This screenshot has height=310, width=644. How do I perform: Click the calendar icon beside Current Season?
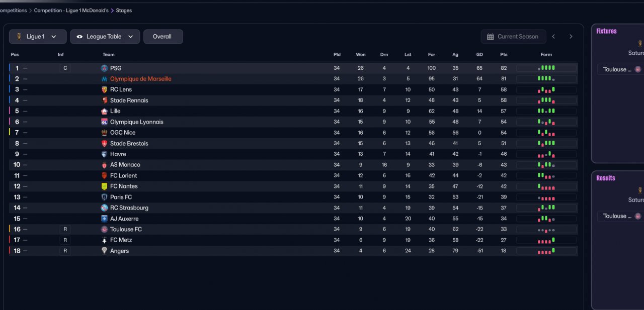[490, 37]
